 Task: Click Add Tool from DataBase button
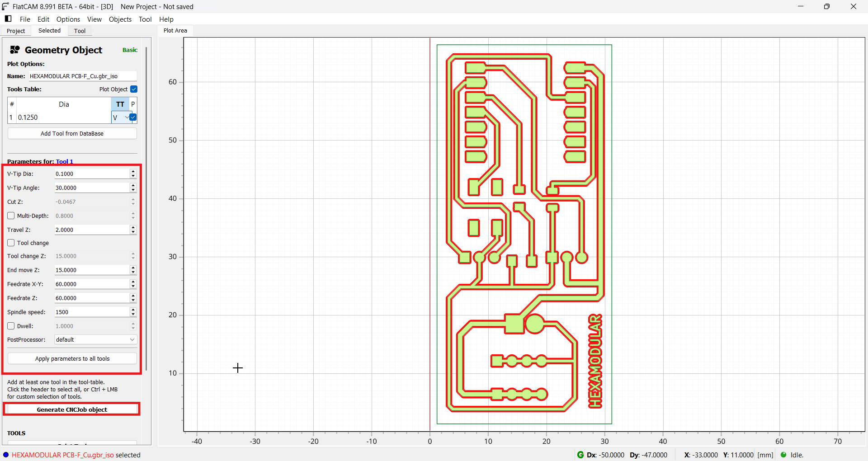[x=72, y=133]
